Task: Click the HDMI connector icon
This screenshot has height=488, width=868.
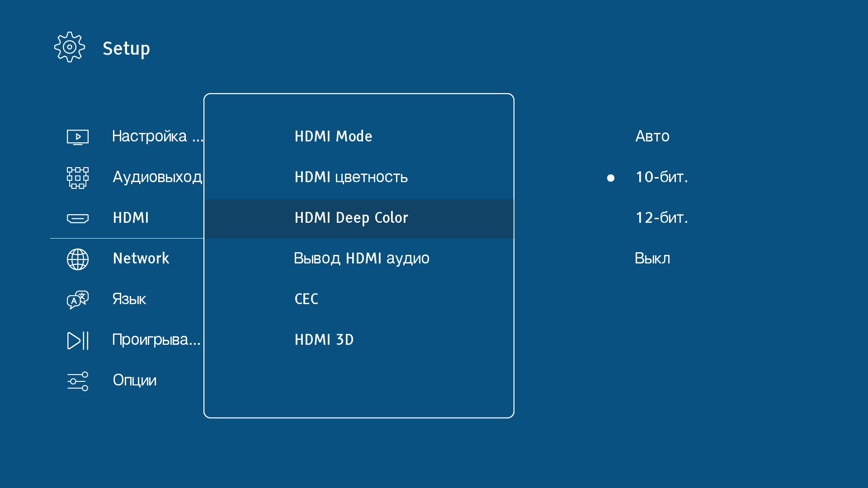Action: coord(77,219)
